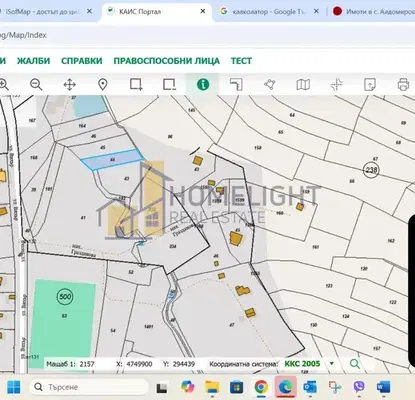Edit the X coordinate field 4749900
The image size is (415, 400).
(x=139, y=364)
